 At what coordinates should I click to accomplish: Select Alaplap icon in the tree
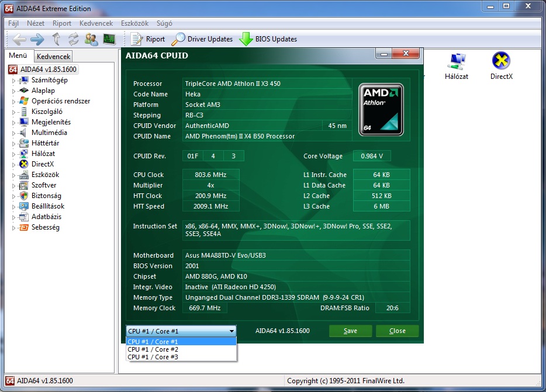pyautogui.click(x=24, y=91)
